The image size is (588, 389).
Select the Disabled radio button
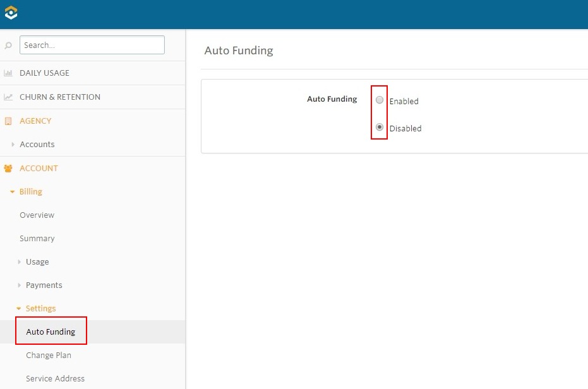tap(380, 127)
